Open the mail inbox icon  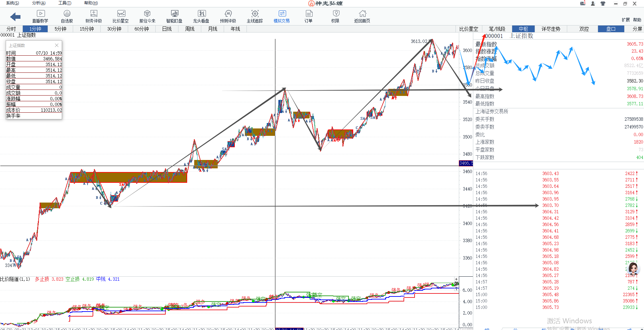click(x=583, y=3)
